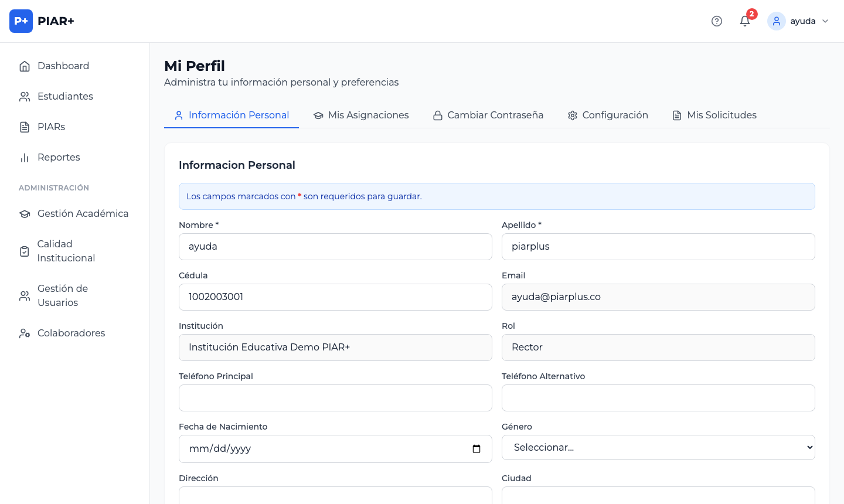Image resolution: width=844 pixels, height=504 pixels.
Task: Click the user avatar icon in header
Action: pyautogui.click(x=776, y=21)
